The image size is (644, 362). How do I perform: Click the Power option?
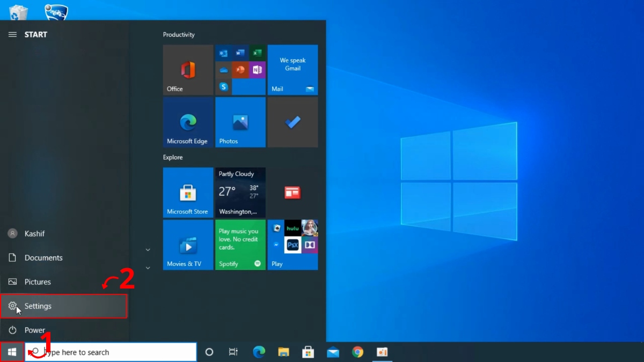[34, 330]
